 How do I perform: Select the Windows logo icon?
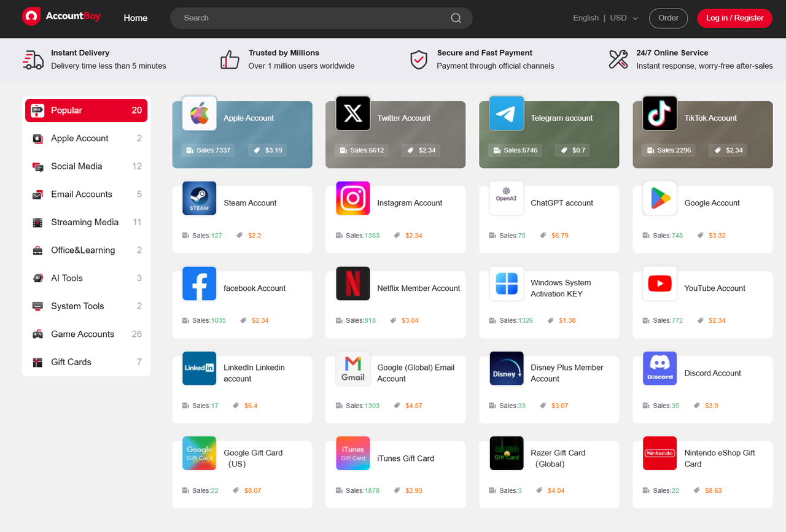507,283
